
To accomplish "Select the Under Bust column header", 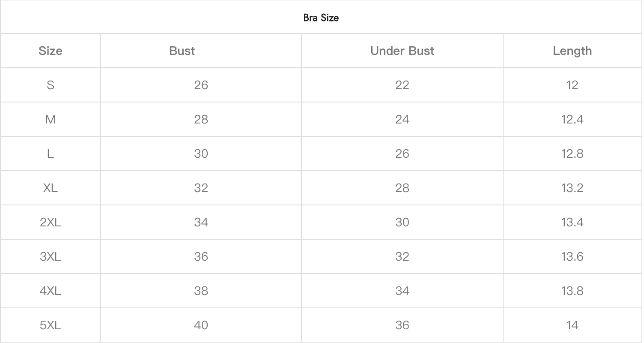I will click(402, 51).
